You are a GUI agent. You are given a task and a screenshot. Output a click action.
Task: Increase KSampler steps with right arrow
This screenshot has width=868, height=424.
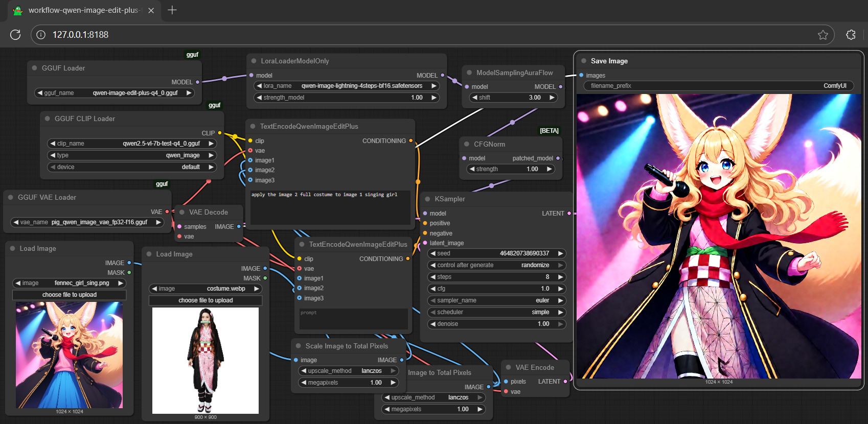point(560,277)
